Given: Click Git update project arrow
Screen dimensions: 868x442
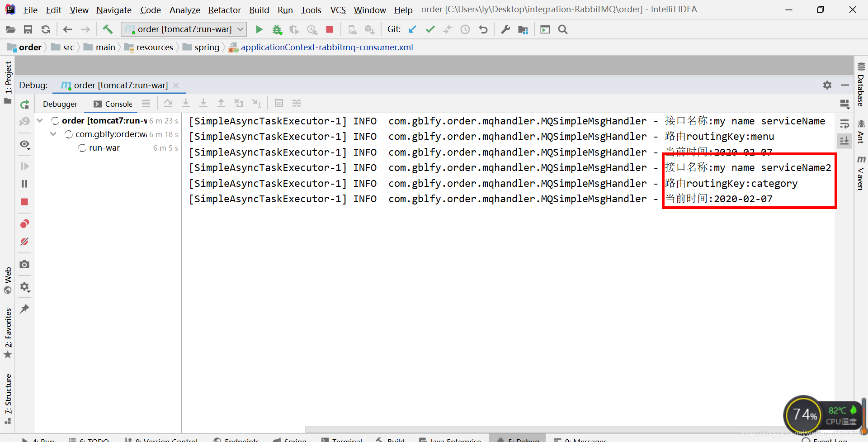Looking at the screenshot, I should [x=412, y=29].
